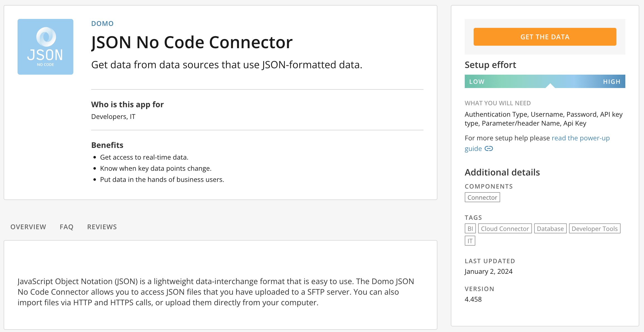
Task: Click the Cloud Connector tag
Action: point(505,229)
